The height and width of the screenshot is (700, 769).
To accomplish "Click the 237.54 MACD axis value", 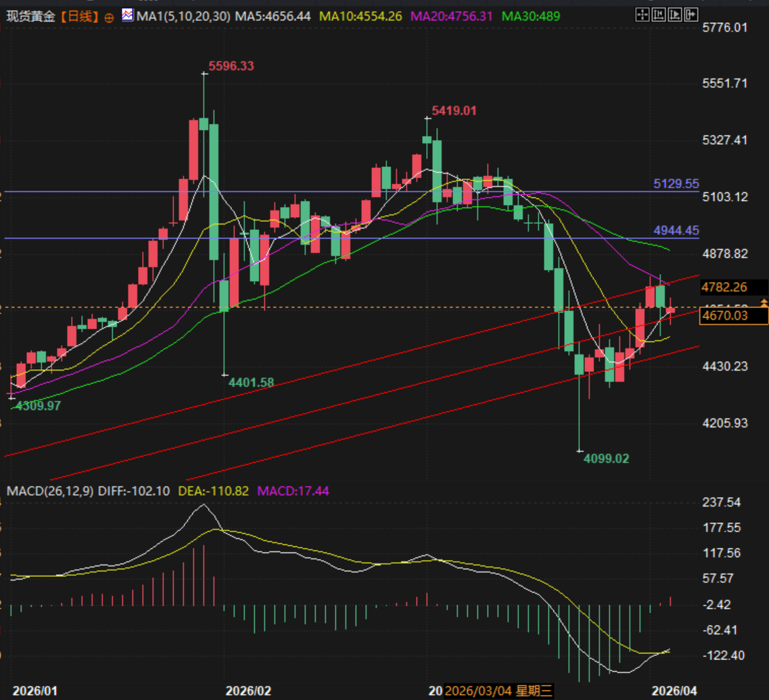I will (x=722, y=503).
